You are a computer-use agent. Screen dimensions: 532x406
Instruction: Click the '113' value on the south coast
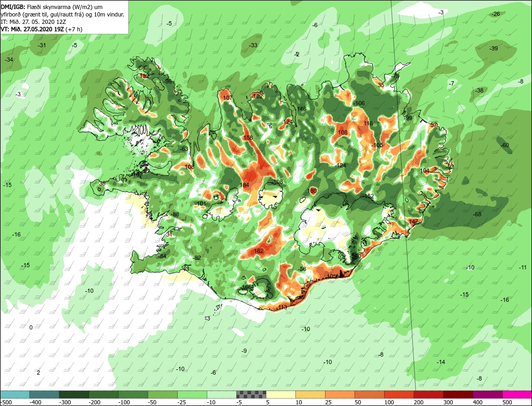282,307
